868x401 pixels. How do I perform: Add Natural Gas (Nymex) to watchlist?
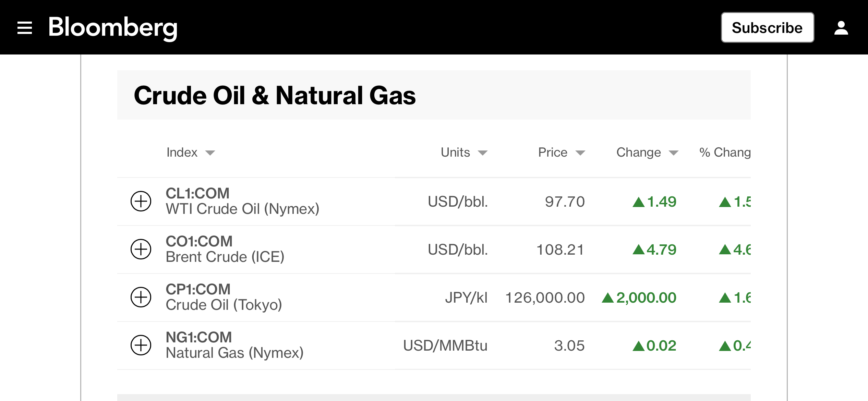click(141, 345)
